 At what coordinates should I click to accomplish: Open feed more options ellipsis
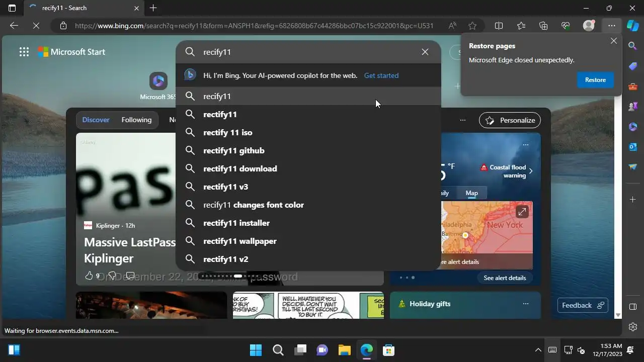(x=463, y=120)
